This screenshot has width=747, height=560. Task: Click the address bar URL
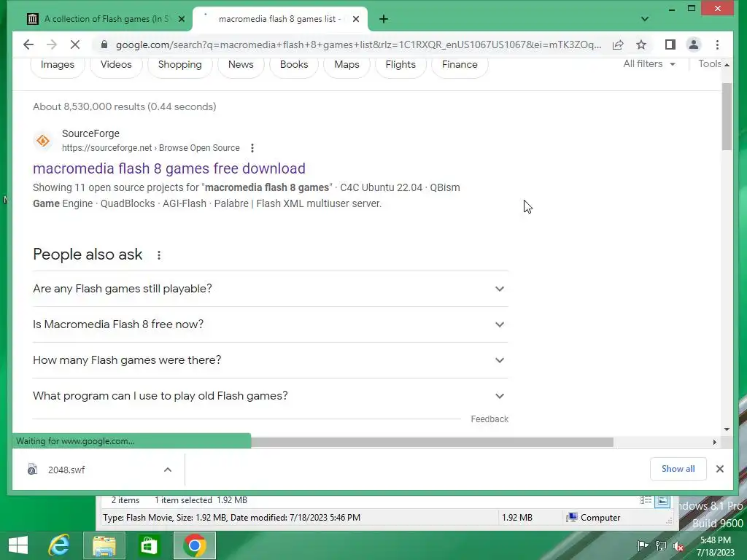(x=358, y=44)
